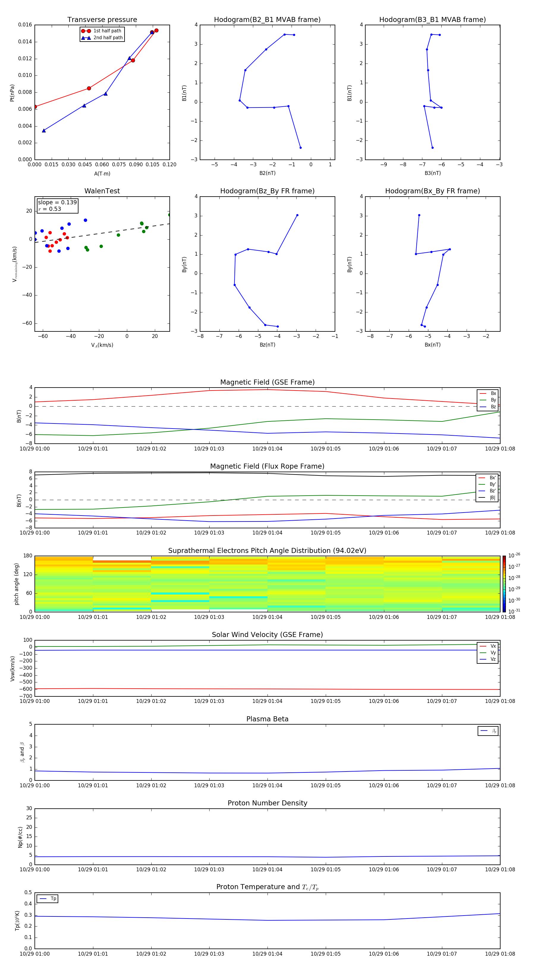Click the 'Hodogram(Bz_By FR frame)' title
The image size is (535, 980).
pos(267,191)
